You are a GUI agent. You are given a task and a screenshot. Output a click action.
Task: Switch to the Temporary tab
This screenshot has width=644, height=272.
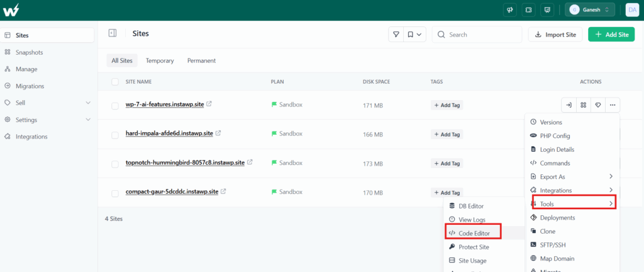[160, 60]
